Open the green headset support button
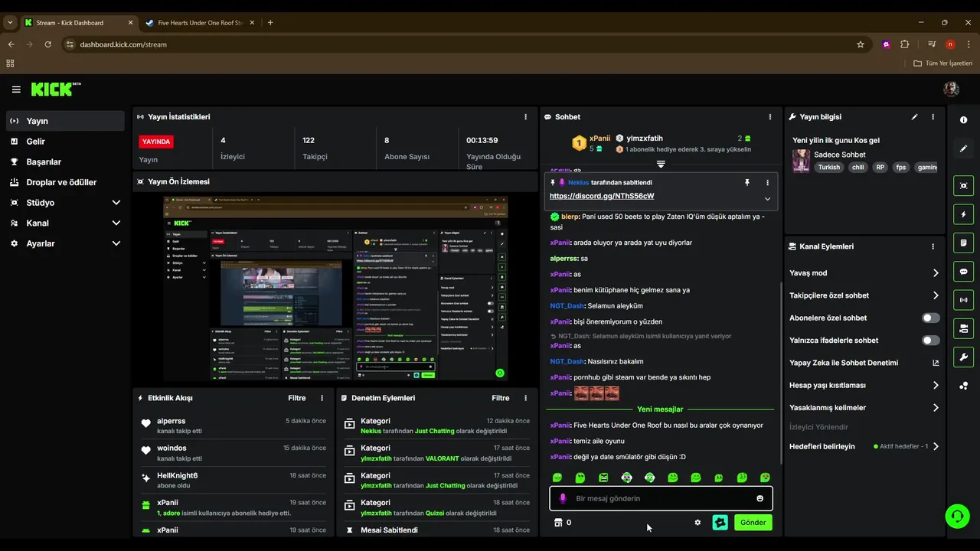 (957, 516)
